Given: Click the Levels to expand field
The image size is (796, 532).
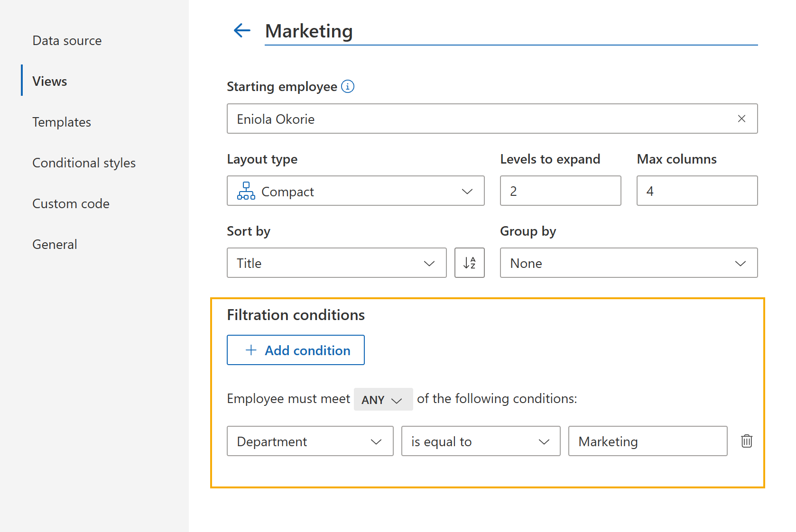Looking at the screenshot, I should pyautogui.click(x=561, y=191).
